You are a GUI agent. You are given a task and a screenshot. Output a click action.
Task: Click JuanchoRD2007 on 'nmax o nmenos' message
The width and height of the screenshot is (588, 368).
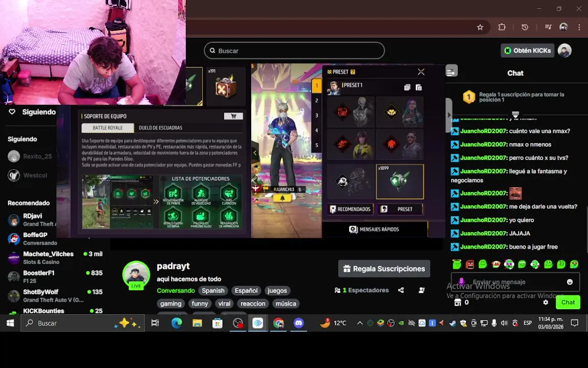(x=483, y=145)
